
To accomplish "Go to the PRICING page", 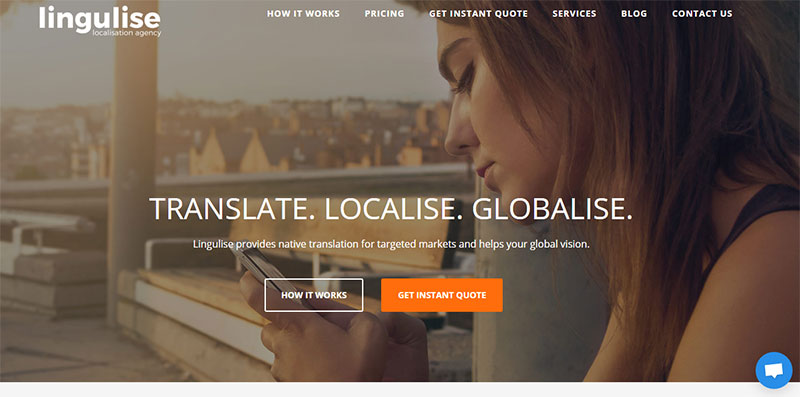I will (384, 14).
